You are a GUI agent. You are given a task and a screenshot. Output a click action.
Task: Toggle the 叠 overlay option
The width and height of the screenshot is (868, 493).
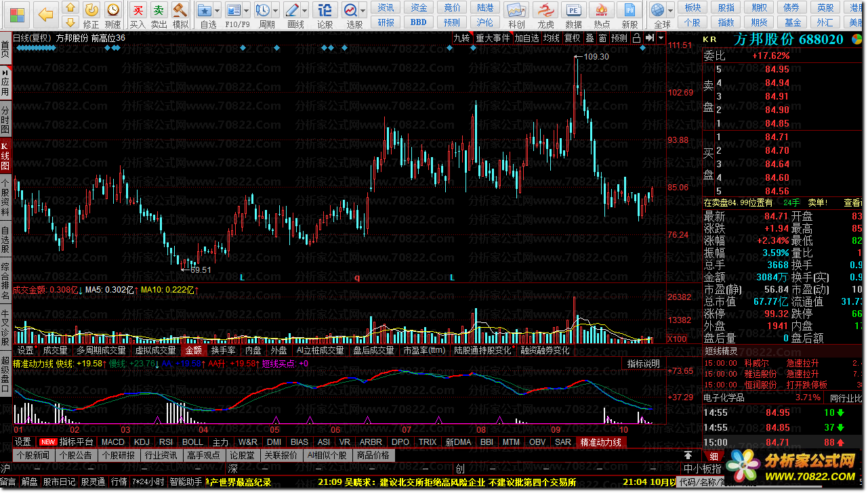tap(590, 38)
